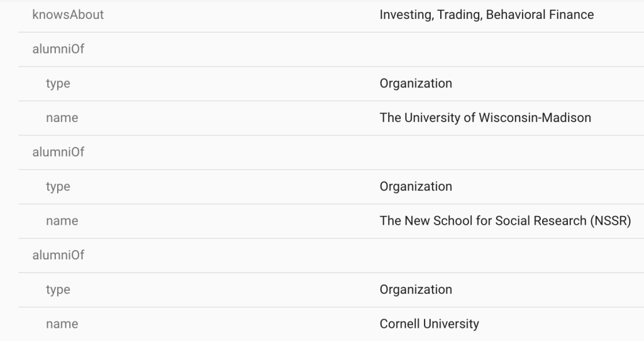Click Organization value above Cornell University
644x341 pixels.
click(416, 290)
